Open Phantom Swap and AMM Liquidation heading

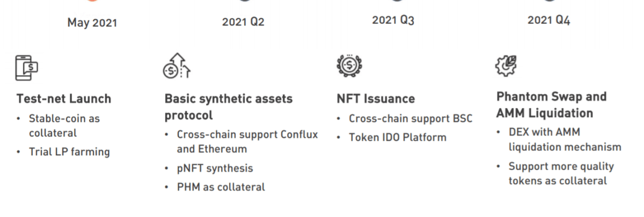coord(551,105)
